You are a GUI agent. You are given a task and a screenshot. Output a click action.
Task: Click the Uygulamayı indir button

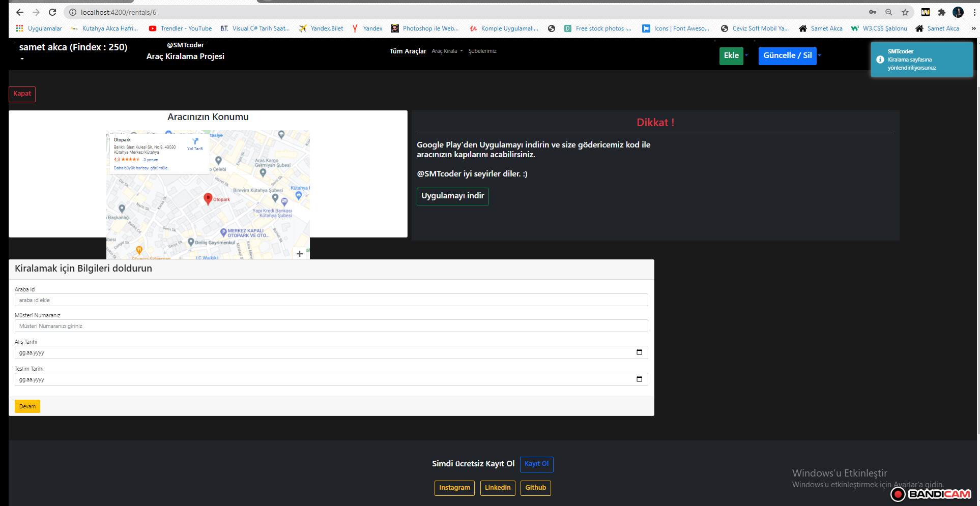pos(452,196)
